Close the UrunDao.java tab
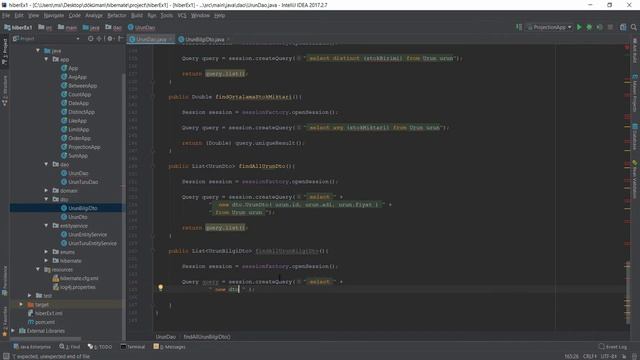640x360 pixels. (x=171, y=40)
